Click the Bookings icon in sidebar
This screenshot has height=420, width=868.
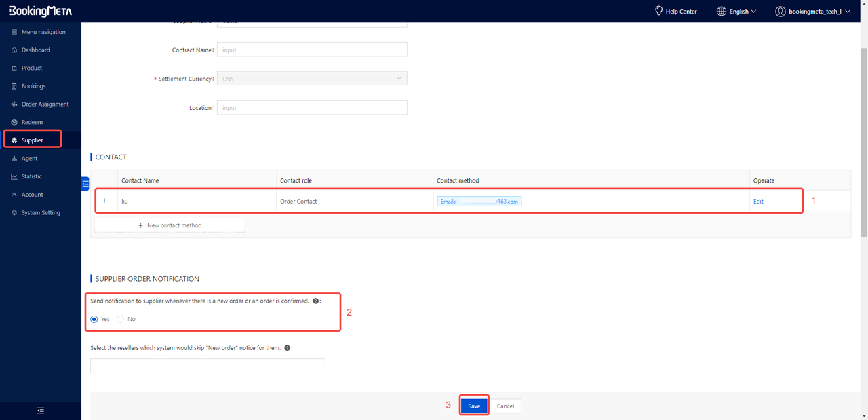pos(14,86)
